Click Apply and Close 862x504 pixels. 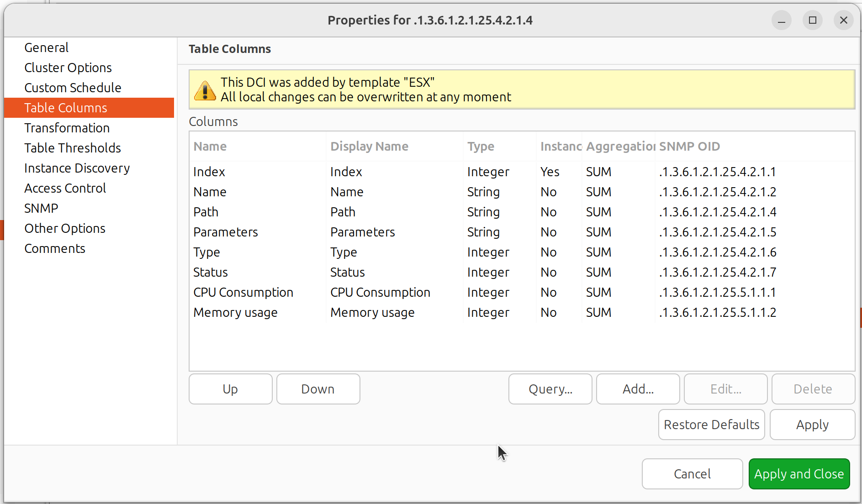pos(799,474)
